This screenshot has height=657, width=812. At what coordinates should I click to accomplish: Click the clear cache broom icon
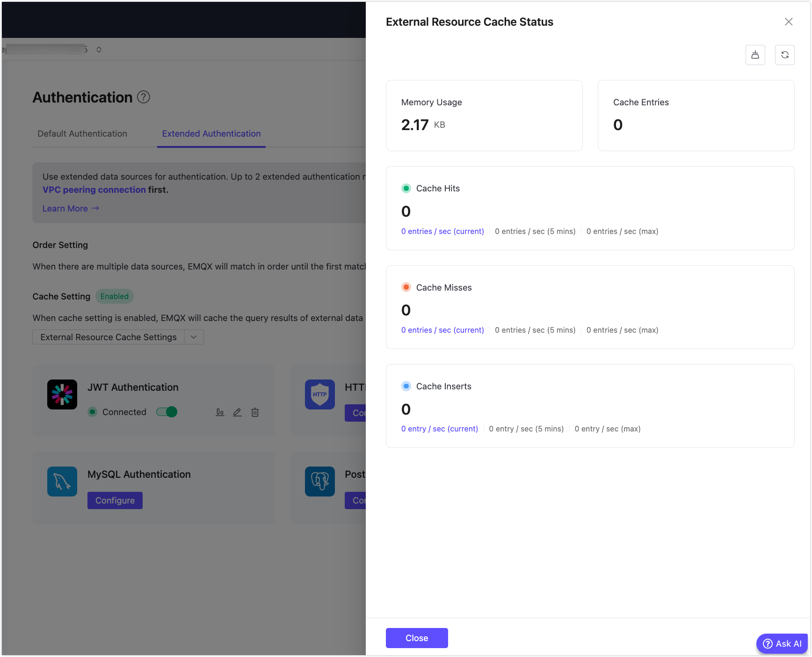tap(755, 55)
